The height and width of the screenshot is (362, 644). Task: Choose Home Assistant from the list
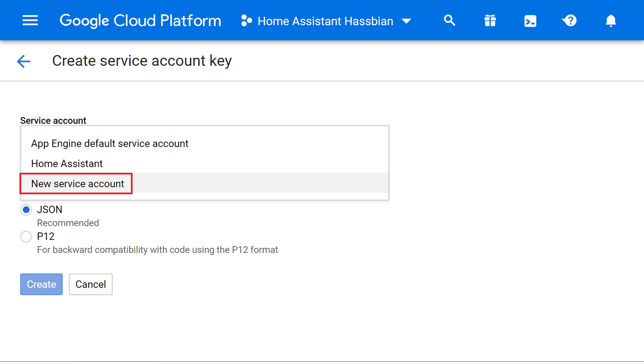[x=204, y=163]
